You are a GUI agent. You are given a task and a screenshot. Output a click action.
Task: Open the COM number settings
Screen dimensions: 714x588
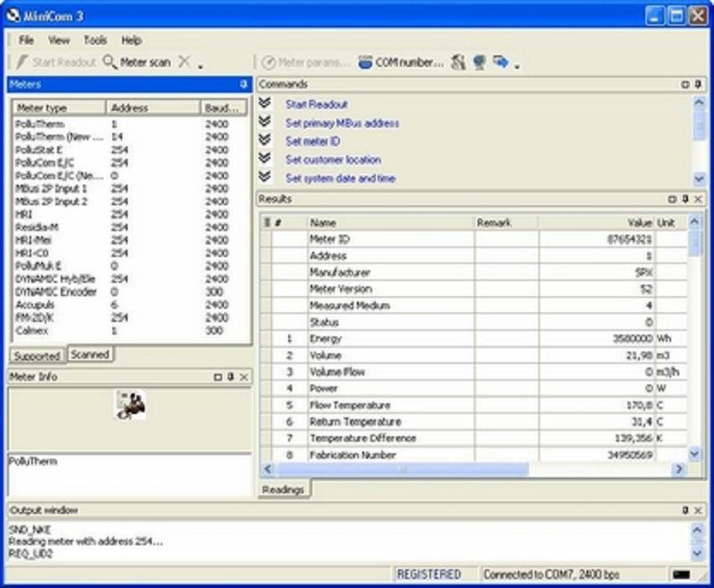pos(400,62)
